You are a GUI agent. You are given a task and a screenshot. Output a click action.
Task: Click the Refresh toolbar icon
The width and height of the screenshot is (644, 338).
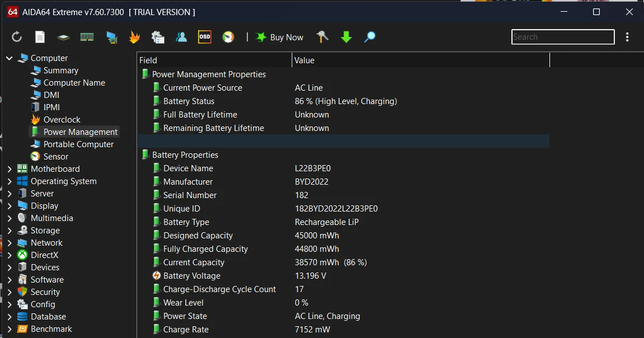click(17, 37)
